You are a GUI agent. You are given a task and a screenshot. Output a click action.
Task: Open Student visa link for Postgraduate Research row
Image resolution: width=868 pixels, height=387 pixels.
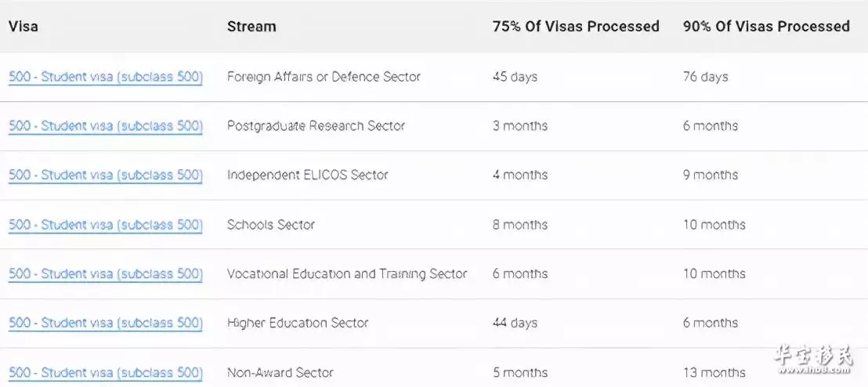point(106,126)
